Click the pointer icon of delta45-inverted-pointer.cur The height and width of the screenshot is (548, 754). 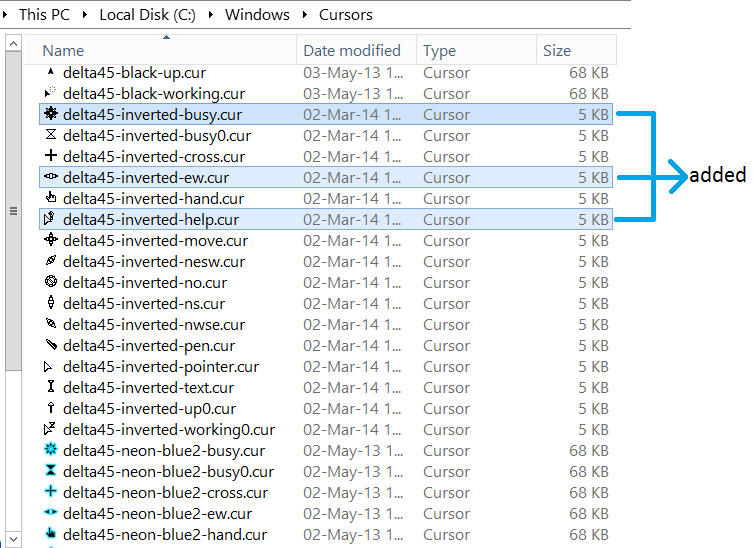(x=48, y=367)
